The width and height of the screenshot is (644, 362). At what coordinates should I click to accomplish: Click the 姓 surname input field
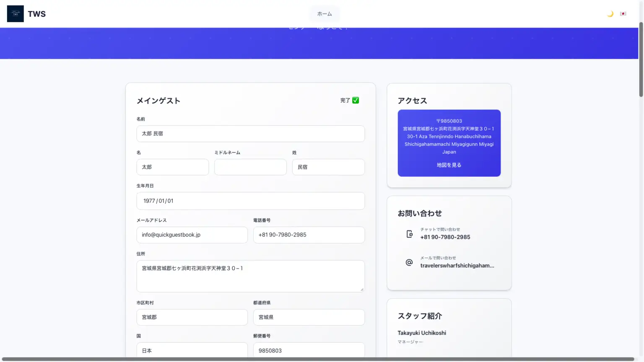[x=328, y=167]
